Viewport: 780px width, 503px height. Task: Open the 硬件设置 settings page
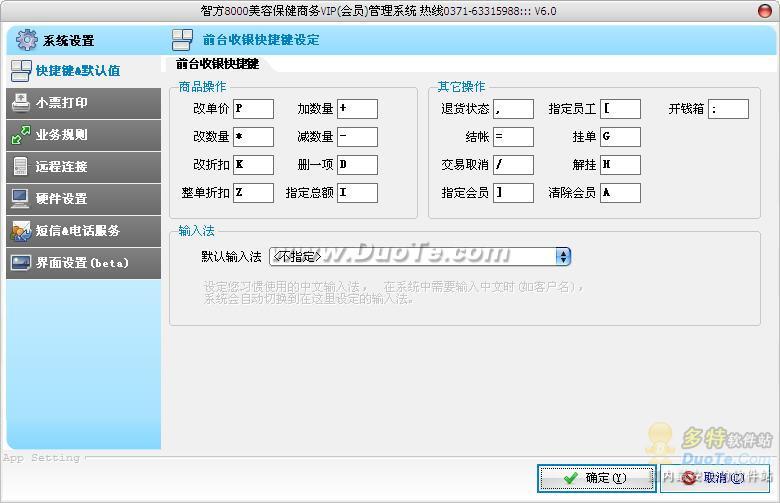click(84, 199)
